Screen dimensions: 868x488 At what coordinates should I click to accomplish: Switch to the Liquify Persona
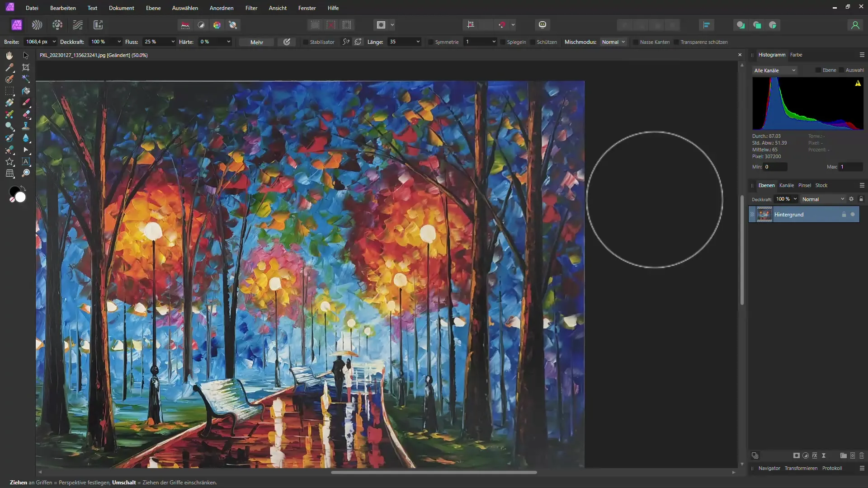point(37,25)
